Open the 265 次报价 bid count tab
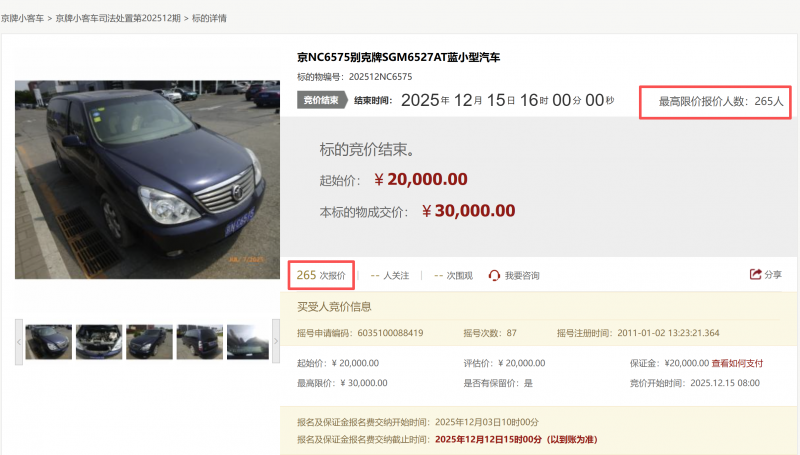This screenshot has width=800, height=455. [321, 275]
